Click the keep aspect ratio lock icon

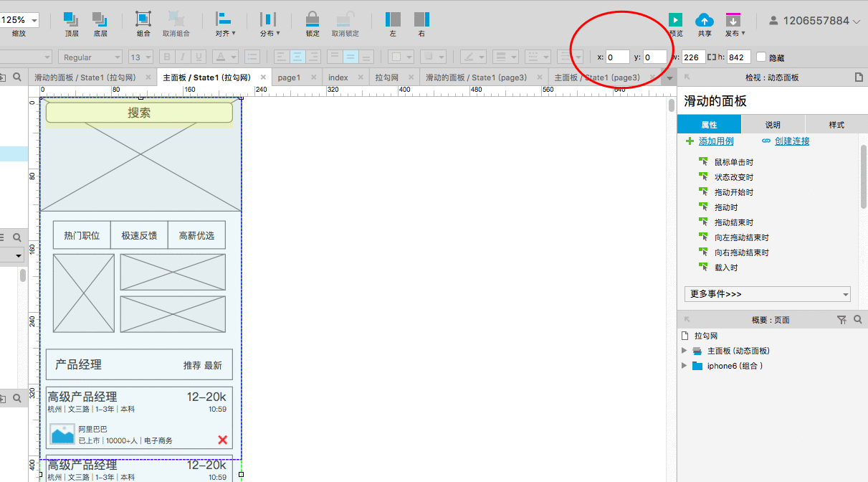(x=711, y=57)
